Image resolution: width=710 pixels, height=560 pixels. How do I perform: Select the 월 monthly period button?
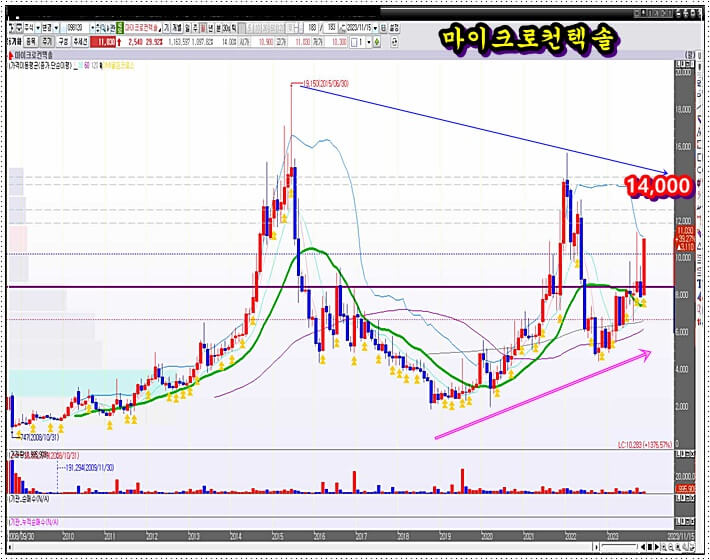[203, 28]
